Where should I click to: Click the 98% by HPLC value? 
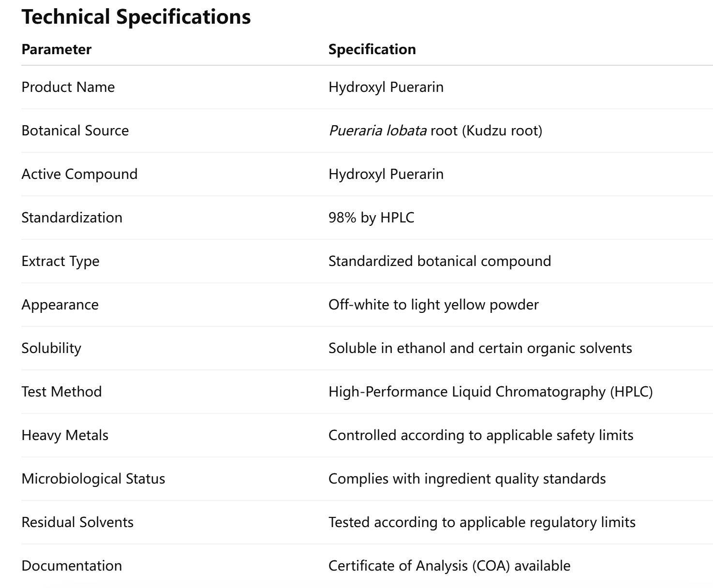point(371,218)
